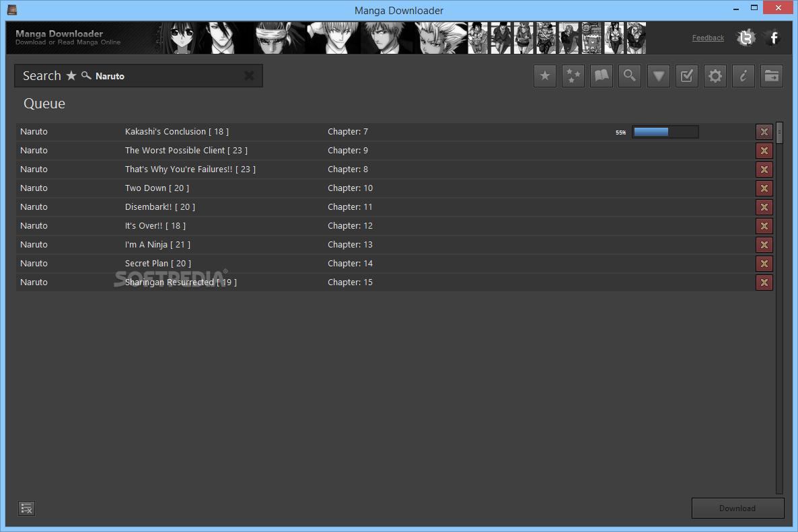Open the Twitter icon in header

pos(746,38)
